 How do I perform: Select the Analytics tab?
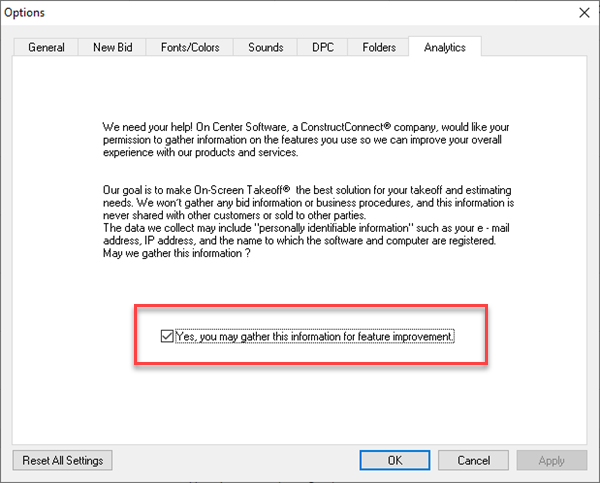pyautogui.click(x=445, y=47)
